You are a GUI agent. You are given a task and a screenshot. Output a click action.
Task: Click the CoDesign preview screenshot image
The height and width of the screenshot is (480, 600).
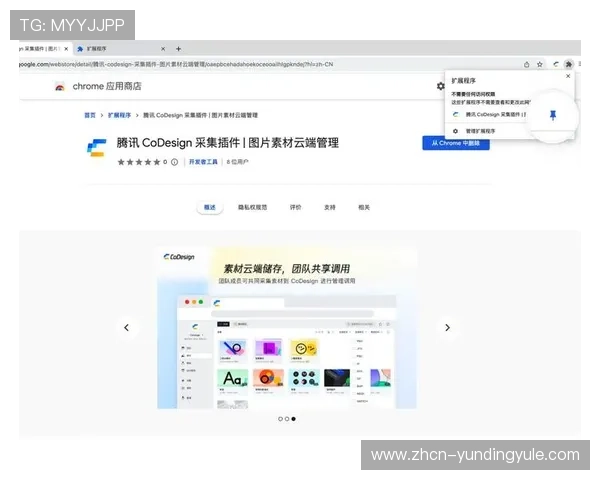pyautogui.click(x=287, y=328)
